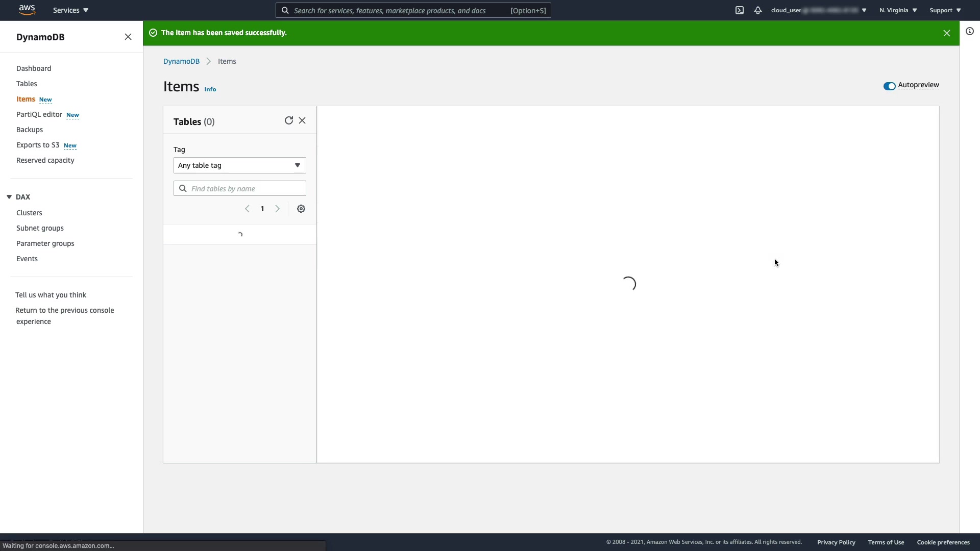Refresh the Tables list
The width and height of the screenshot is (980, 551).
[288, 120]
